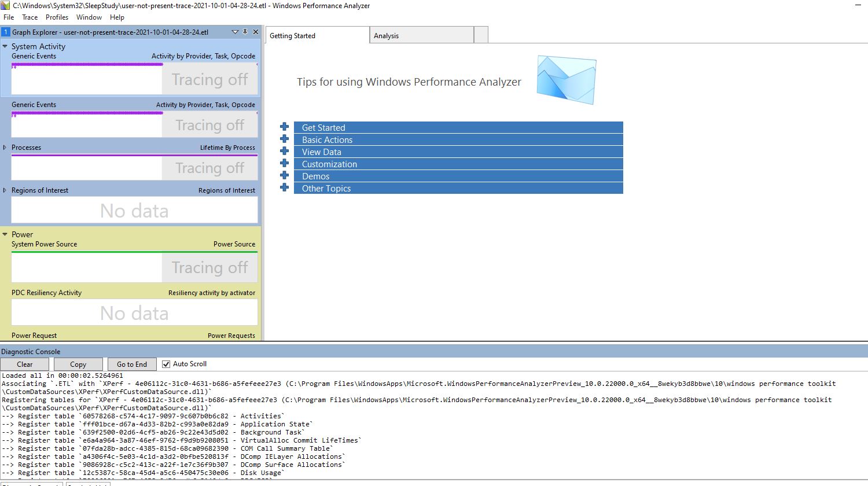
Task: Click the blue plus icon beside Demos
Action: click(284, 175)
